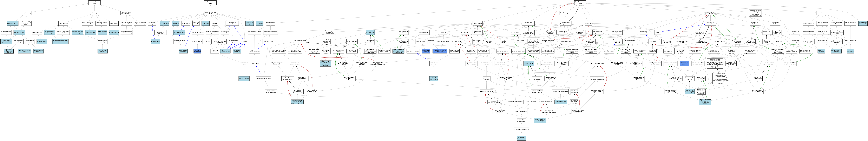The image size is (868, 141).
Task: Select the cell projection node
Action: pyautogui.click(x=164, y=23)
